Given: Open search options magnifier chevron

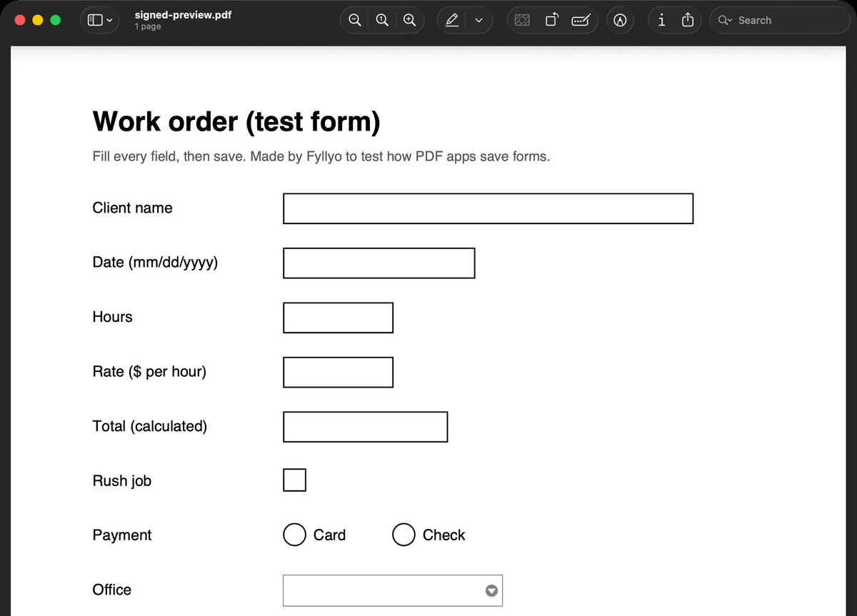Looking at the screenshot, I should pos(725,21).
